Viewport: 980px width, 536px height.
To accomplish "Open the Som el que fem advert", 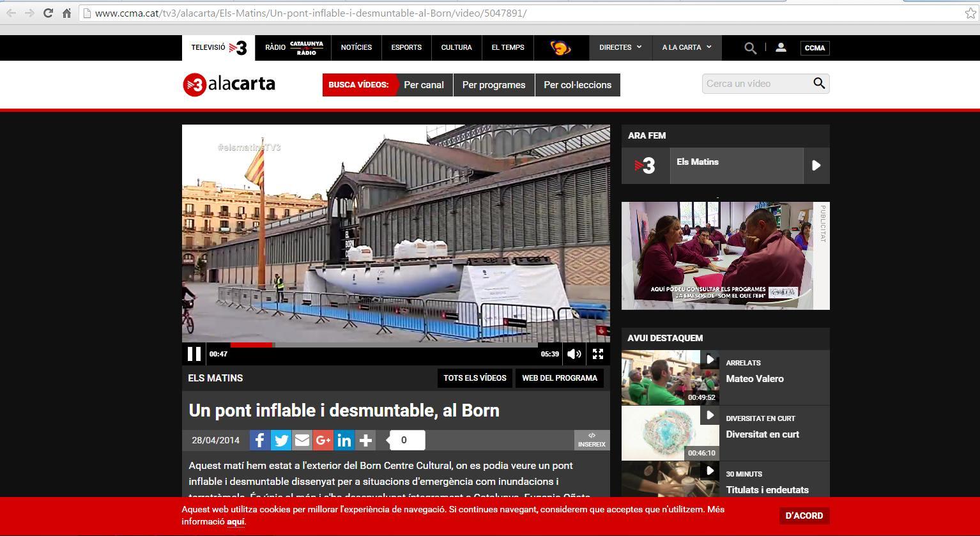I will [726, 256].
